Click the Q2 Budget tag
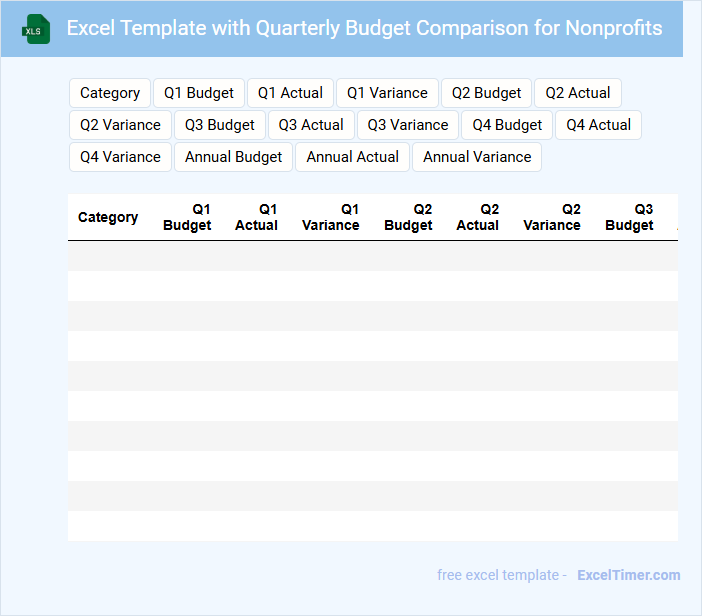This screenshot has width=702, height=616. (x=486, y=93)
